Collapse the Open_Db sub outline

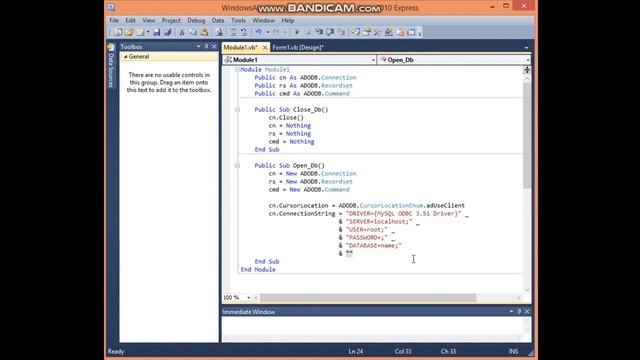pyautogui.click(x=237, y=166)
